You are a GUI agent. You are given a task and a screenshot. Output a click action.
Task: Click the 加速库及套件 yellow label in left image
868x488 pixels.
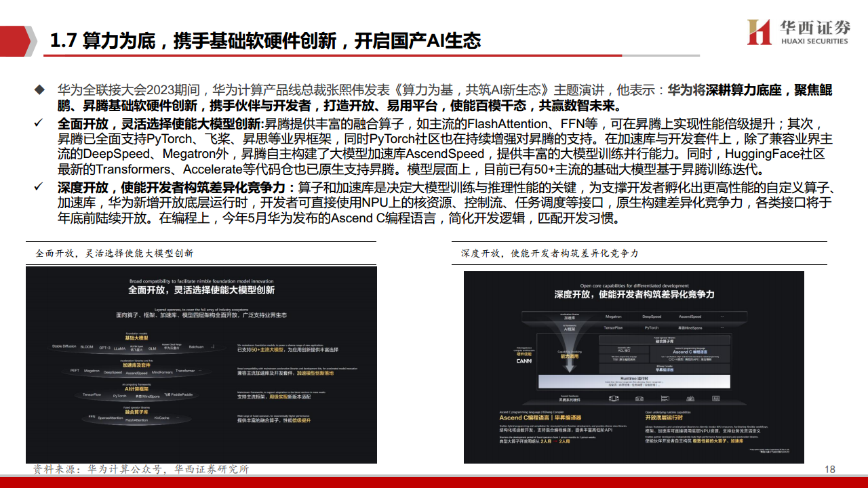pyautogui.click(x=137, y=365)
